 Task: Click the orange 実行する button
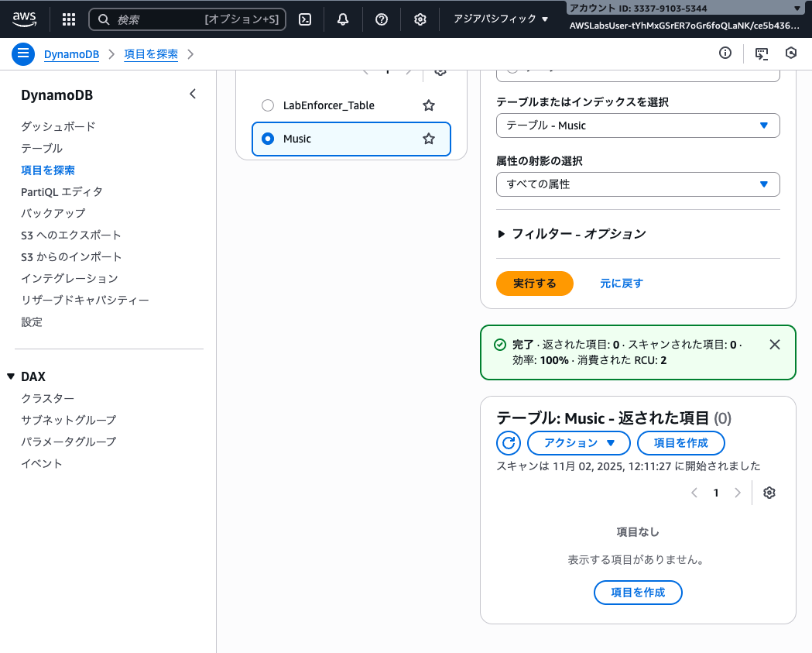(x=534, y=284)
